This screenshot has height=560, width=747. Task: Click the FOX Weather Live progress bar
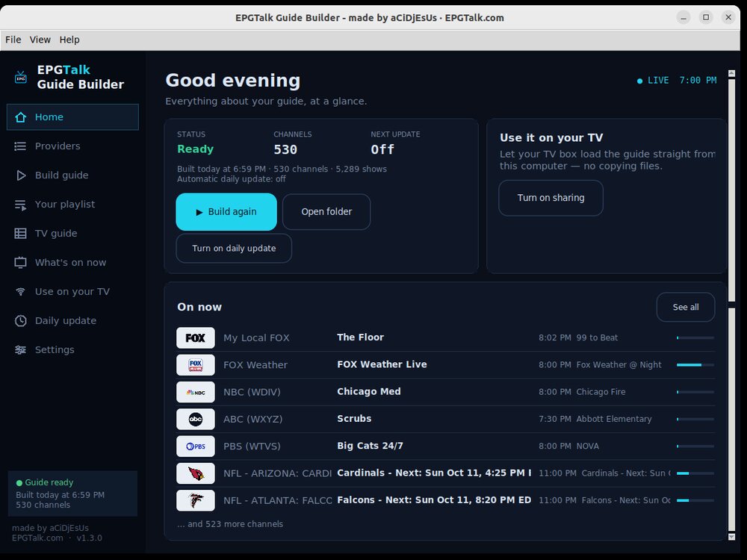pos(695,365)
